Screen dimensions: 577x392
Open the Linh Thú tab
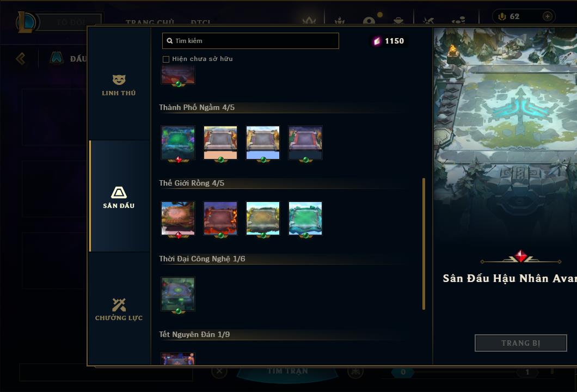click(119, 85)
